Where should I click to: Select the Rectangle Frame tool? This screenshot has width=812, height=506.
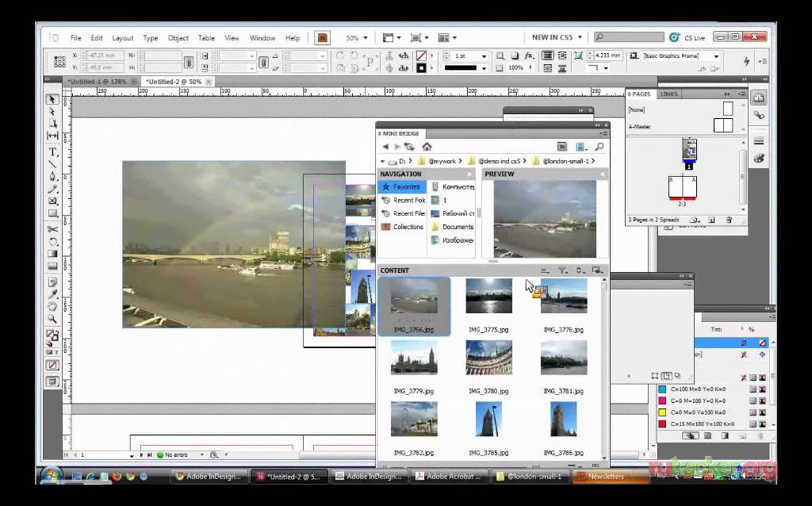(52, 201)
